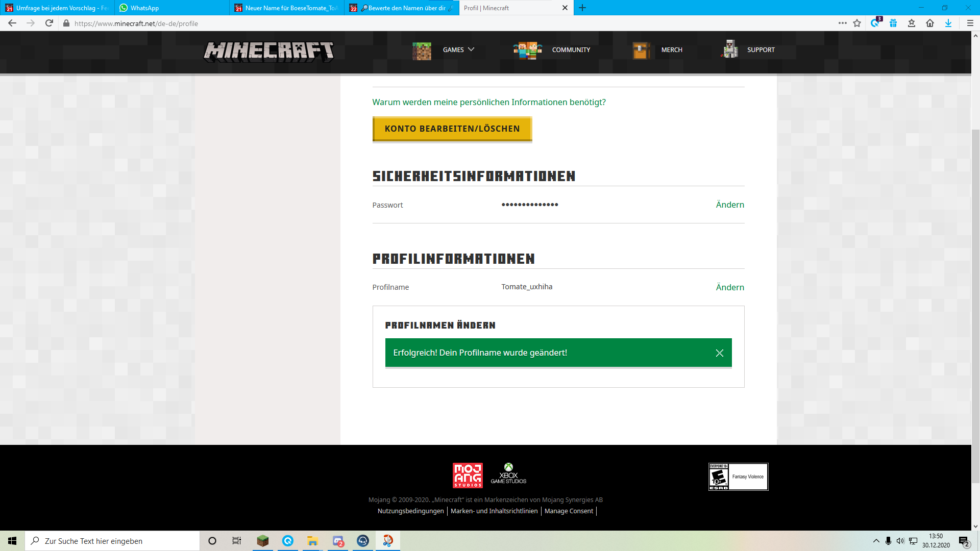The image size is (980, 551).
Task: Click the profile name Tomate_uxhiha text
Action: 527,287
